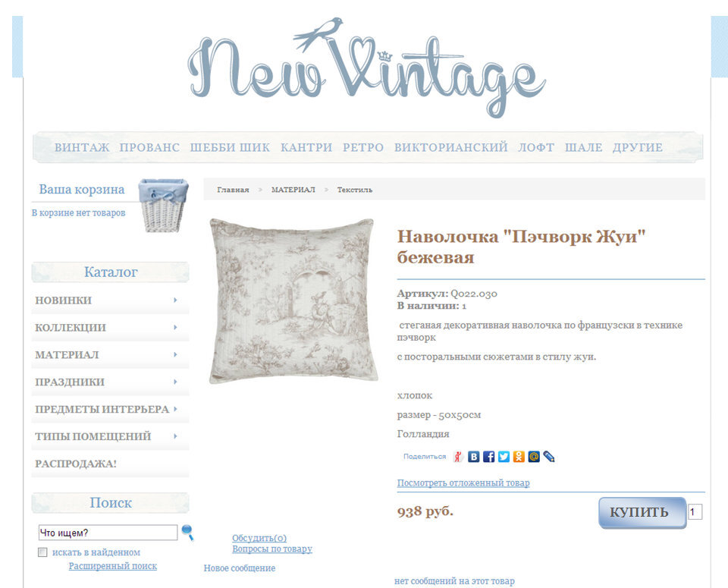Share product on Twitter
728x588 pixels.
504,457
